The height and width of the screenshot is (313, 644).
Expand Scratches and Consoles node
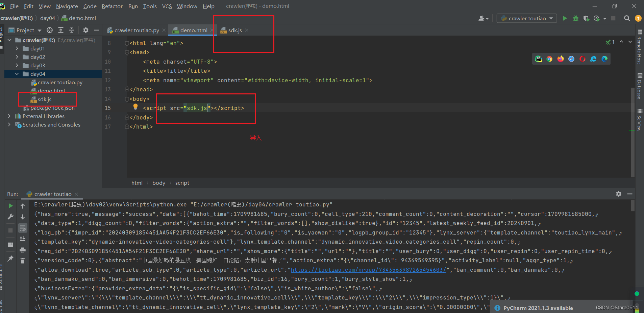click(9, 125)
